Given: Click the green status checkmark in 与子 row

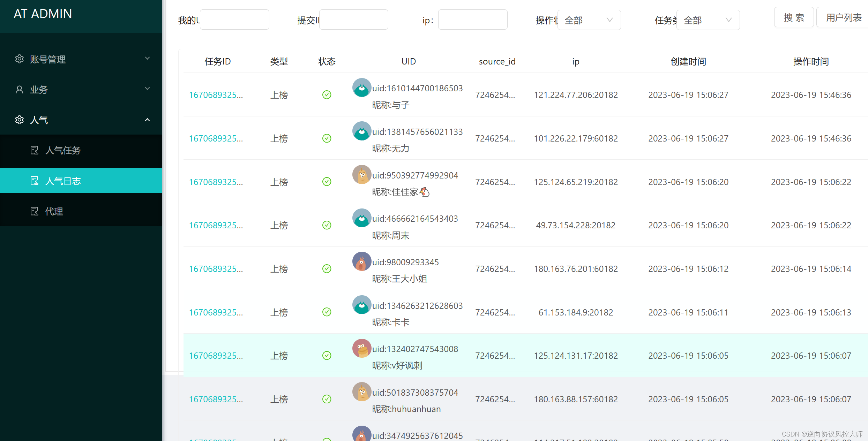Looking at the screenshot, I should pos(327,95).
